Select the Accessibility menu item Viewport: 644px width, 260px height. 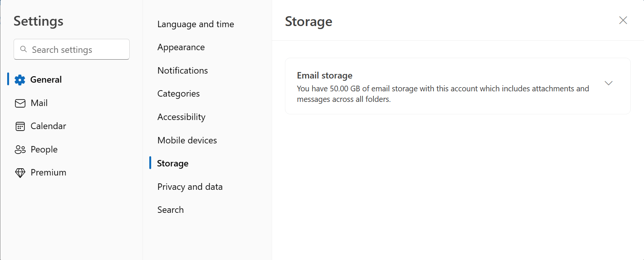click(181, 117)
